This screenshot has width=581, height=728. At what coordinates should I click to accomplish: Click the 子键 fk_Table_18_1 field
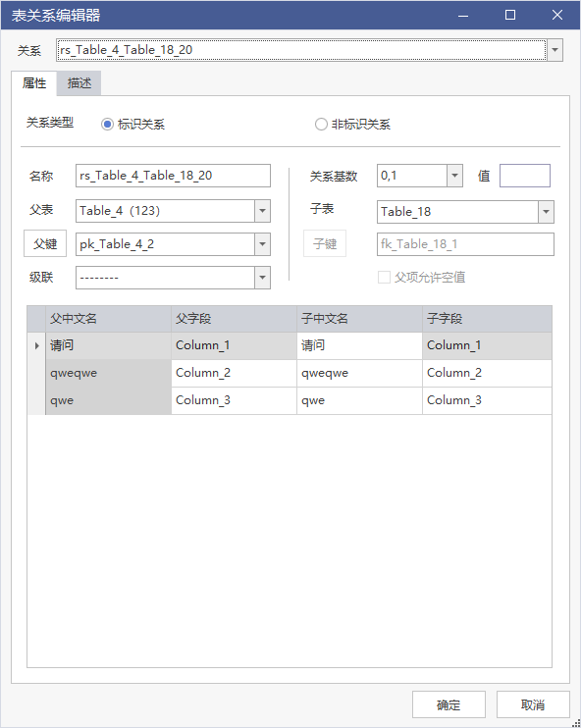tap(465, 244)
